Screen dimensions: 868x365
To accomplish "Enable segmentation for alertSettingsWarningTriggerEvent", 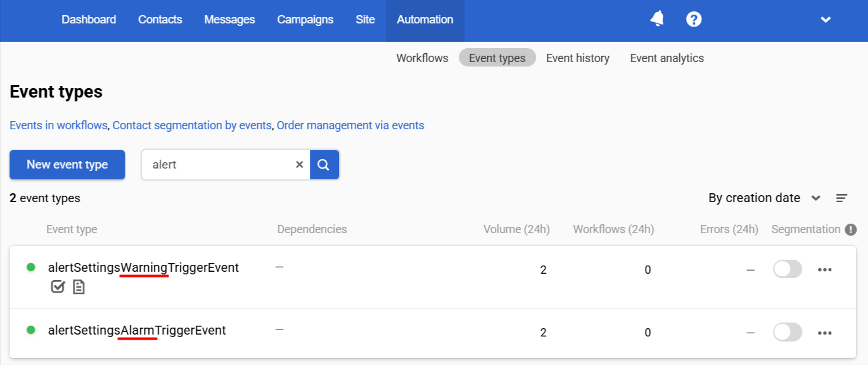I will (x=788, y=269).
